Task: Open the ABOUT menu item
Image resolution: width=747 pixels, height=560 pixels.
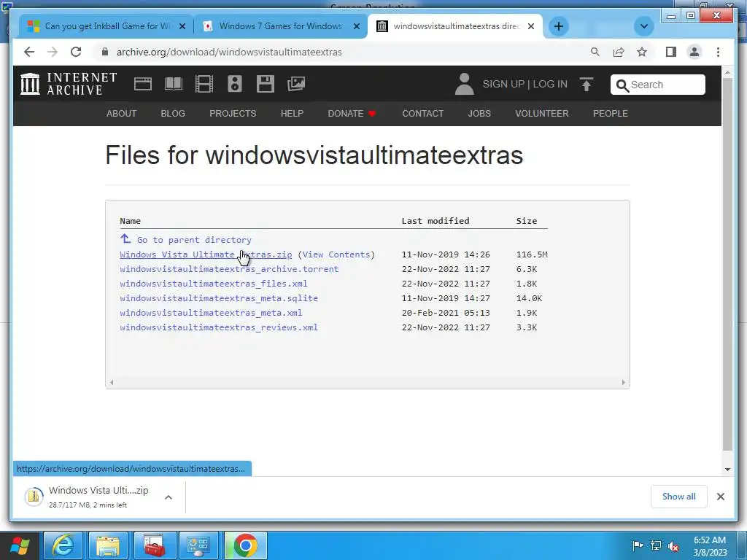Action: 122,113
